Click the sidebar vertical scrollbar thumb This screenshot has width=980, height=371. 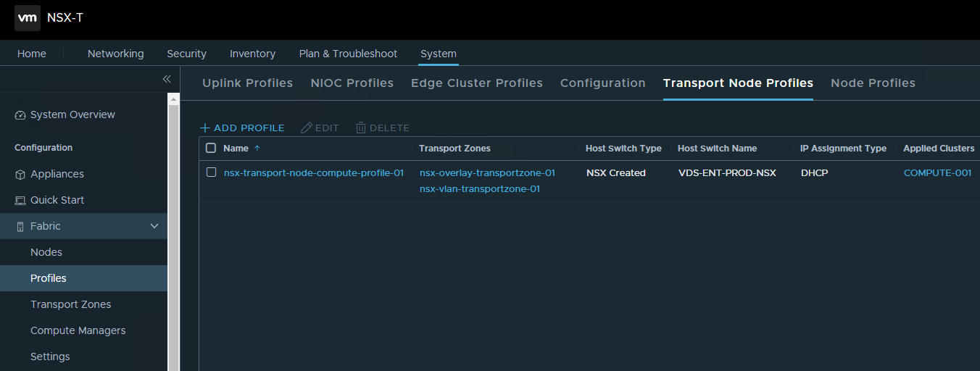pos(173,238)
